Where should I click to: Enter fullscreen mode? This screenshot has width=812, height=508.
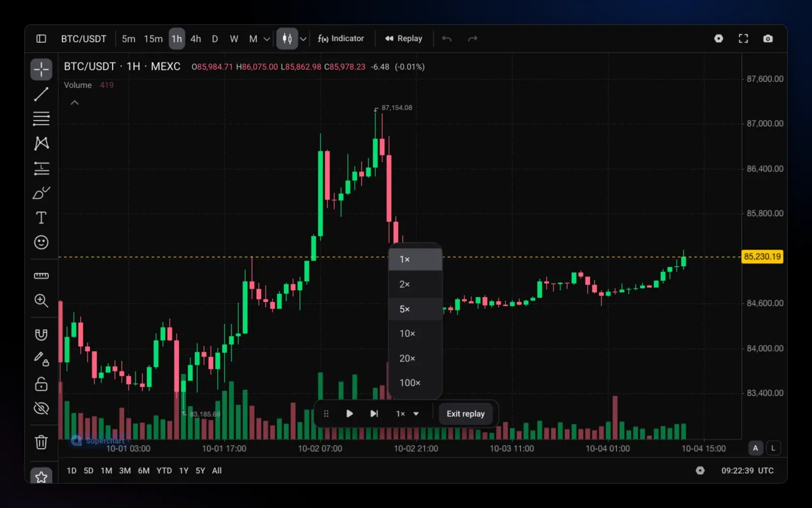coord(743,39)
